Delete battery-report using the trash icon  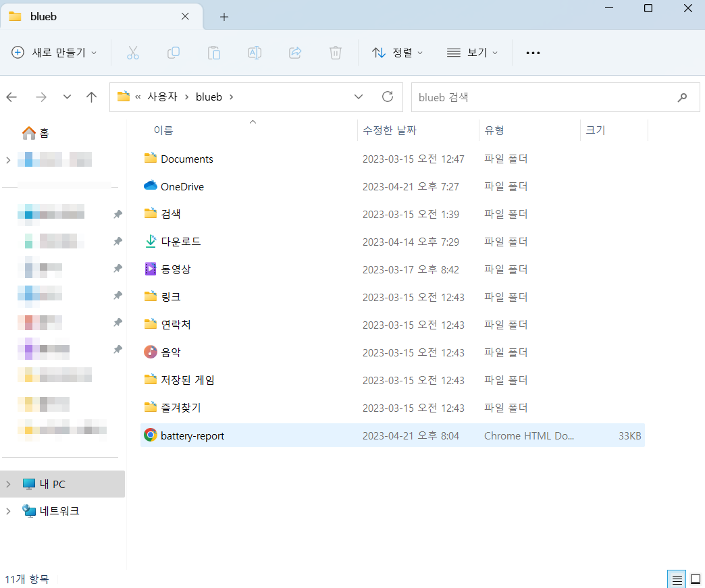336,52
